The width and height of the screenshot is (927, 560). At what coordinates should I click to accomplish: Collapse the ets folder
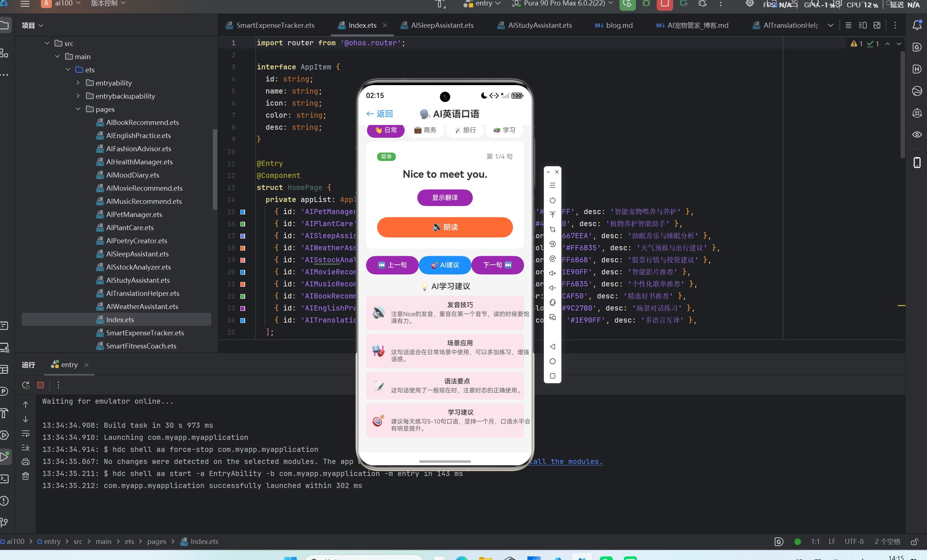(x=68, y=70)
